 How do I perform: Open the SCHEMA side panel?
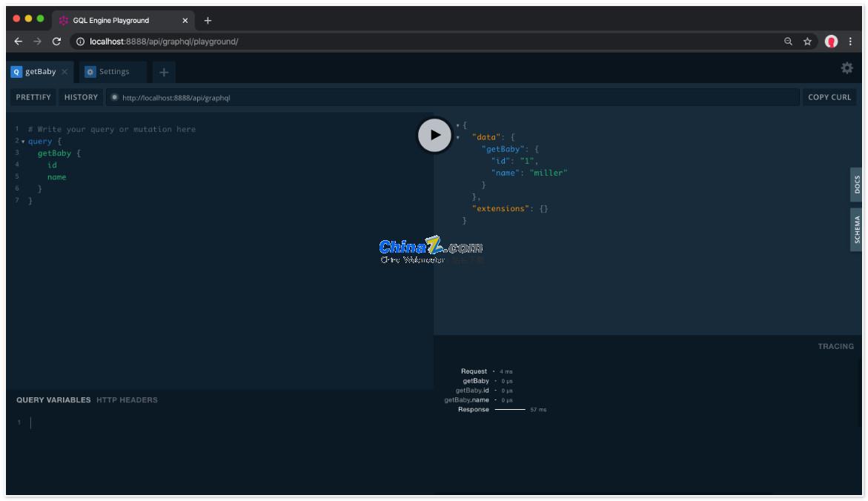856,229
